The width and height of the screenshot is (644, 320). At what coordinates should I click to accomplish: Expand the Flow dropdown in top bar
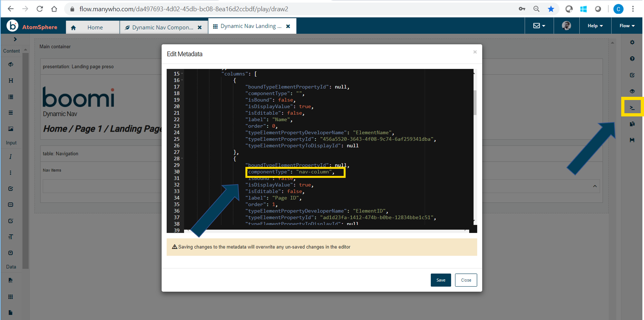tap(626, 25)
